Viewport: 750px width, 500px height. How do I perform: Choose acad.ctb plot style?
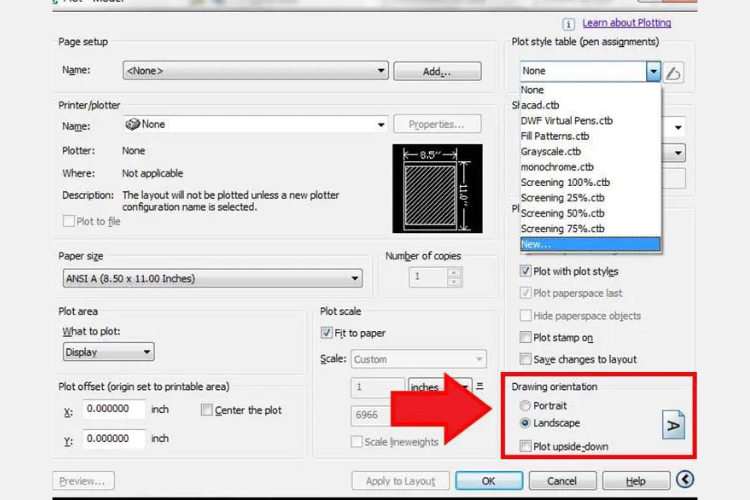(x=590, y=105)
